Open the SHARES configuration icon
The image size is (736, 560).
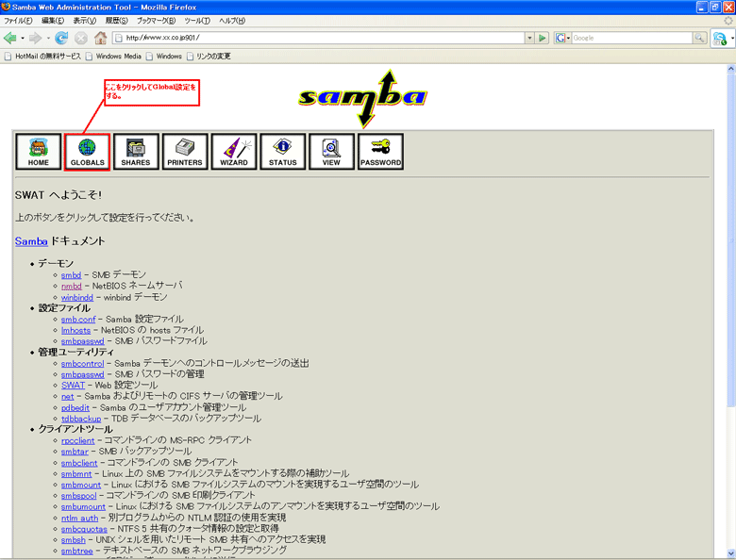(136, 152)
